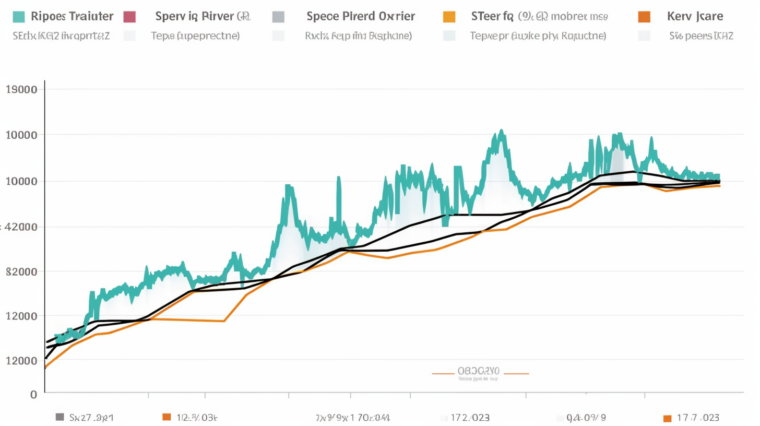
Task: Toggle the small box before Tepwe pr label
Action: tap(449, 35)
